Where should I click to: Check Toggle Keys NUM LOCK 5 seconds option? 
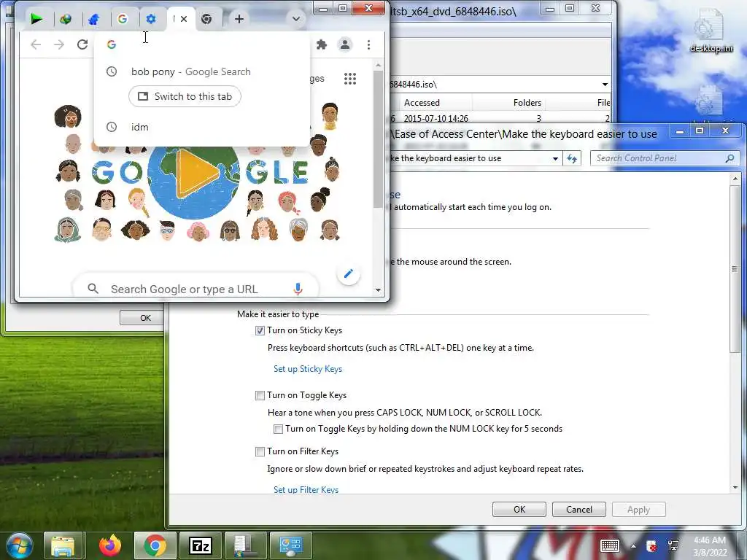(x=278, y=429)
